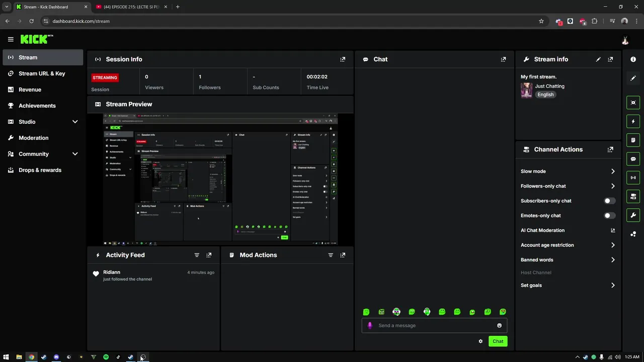Toggle Subscribers-only chat switch
The height and width of the screenshot is (362, 644).
tap(609, 201)
